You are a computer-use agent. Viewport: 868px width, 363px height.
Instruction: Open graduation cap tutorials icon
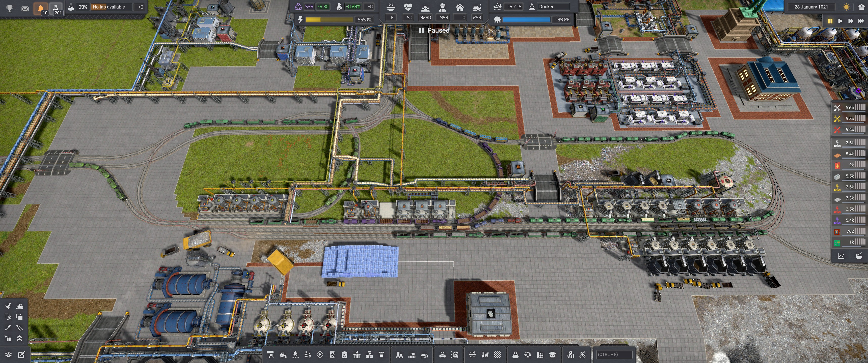pyautogui.click(x=553, y=354)
